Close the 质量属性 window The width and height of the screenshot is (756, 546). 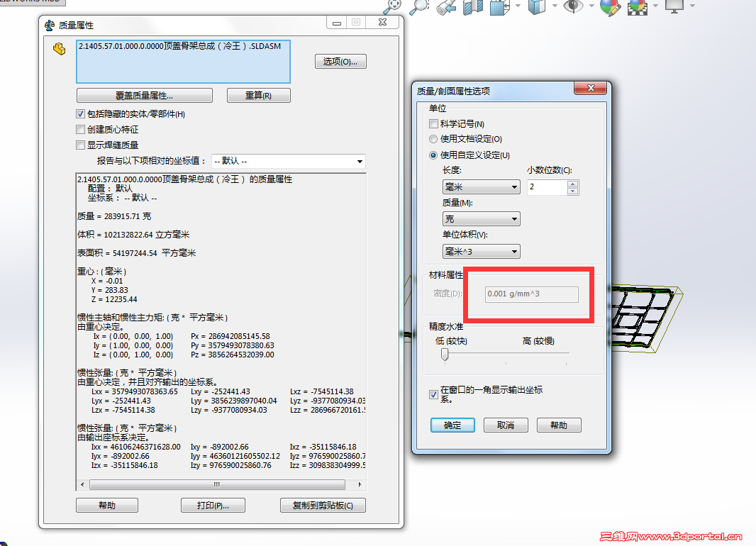[x=383, y=22]
